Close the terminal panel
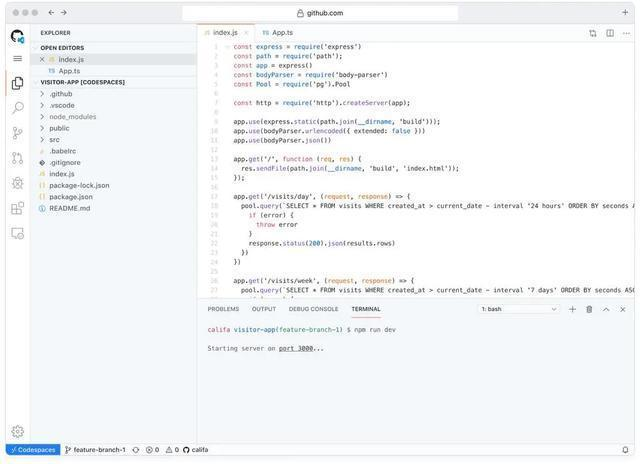 (623, 309)
